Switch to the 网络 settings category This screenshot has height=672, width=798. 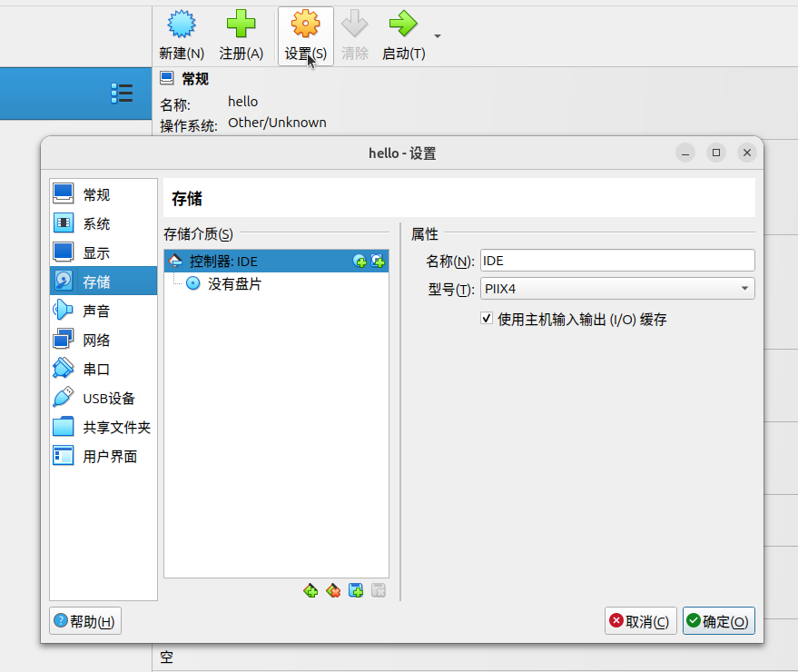[x=96, y=341]
